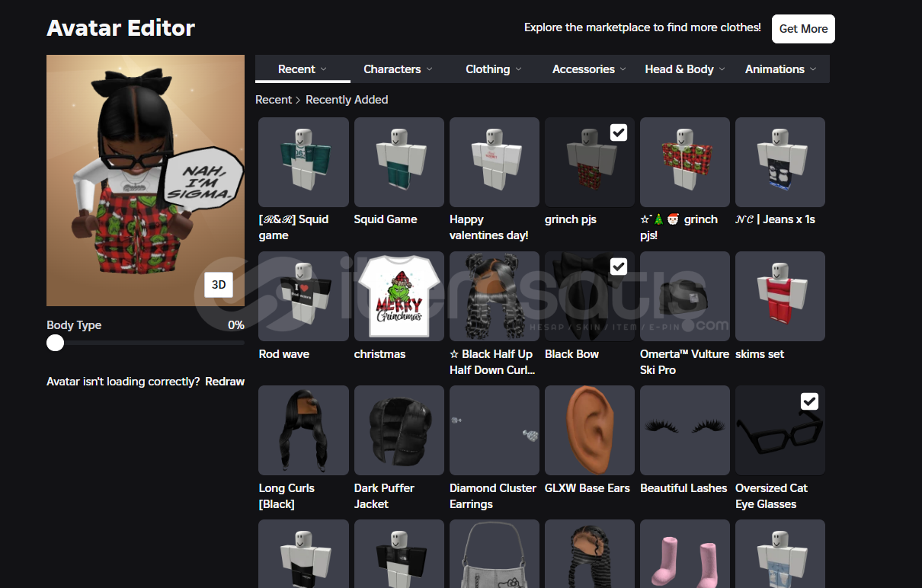The width and height of the screenshot is (922, 588).
Task: Uncheck the equipped Black Bow checkbox
Action: coord(619,267)
